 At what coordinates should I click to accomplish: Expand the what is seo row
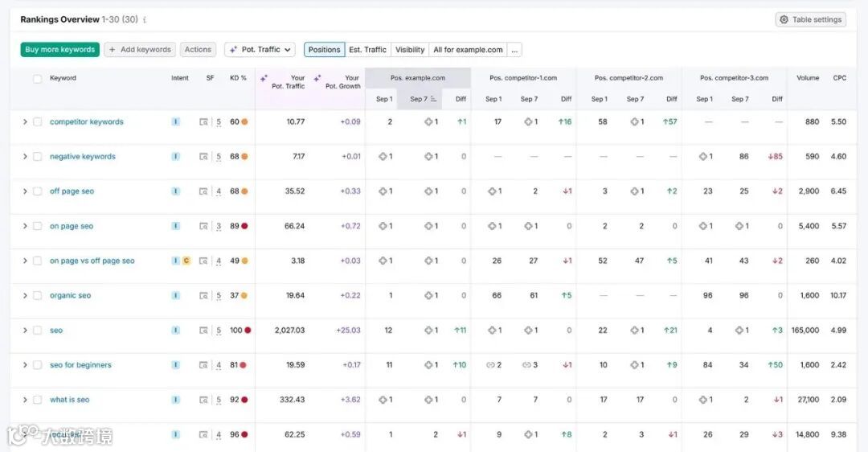(x=25, y=400)
